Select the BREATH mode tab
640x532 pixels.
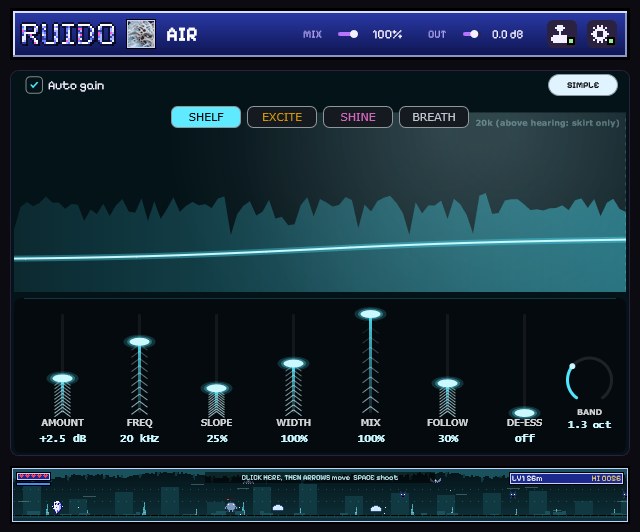[433, 117]
